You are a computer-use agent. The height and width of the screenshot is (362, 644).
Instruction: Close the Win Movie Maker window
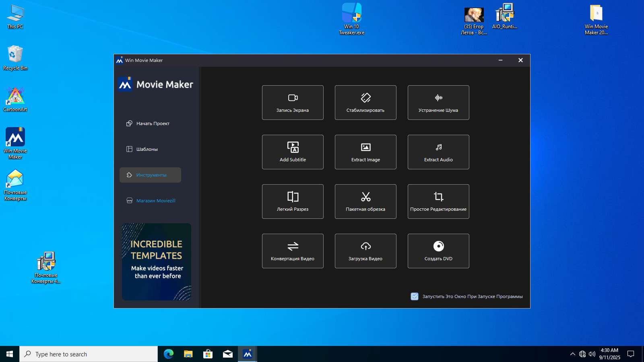coord(520,60)
